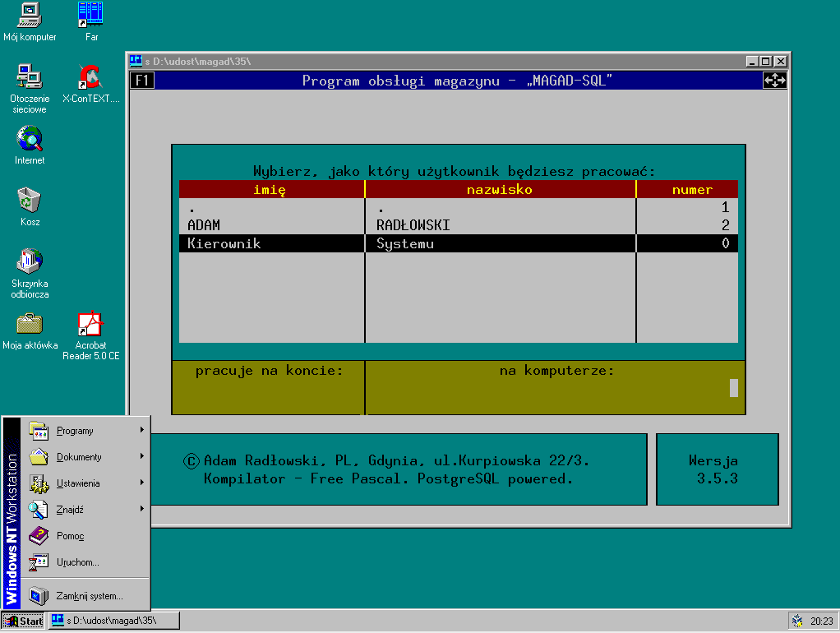
Task: Click the four-arrow icon in MAGAD-SQL title bar
Action: click(x=773, y=81)
